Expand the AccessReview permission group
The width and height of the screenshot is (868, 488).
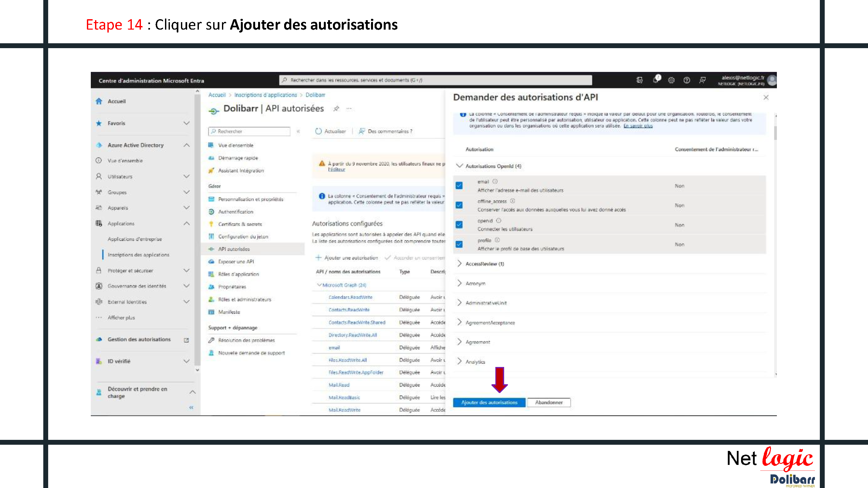(x=459, y=264)
